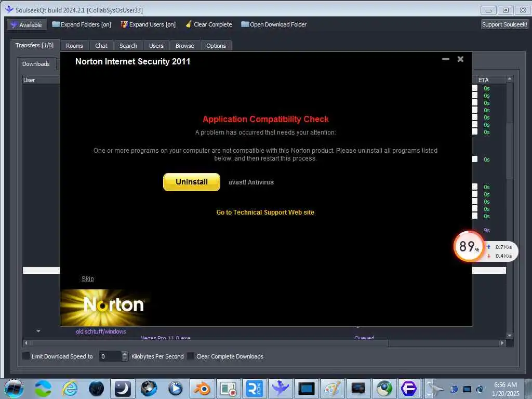Open the dark monitor taskbar icon
The width and height of the screenshot is (532, 399).
coord(358,389)
